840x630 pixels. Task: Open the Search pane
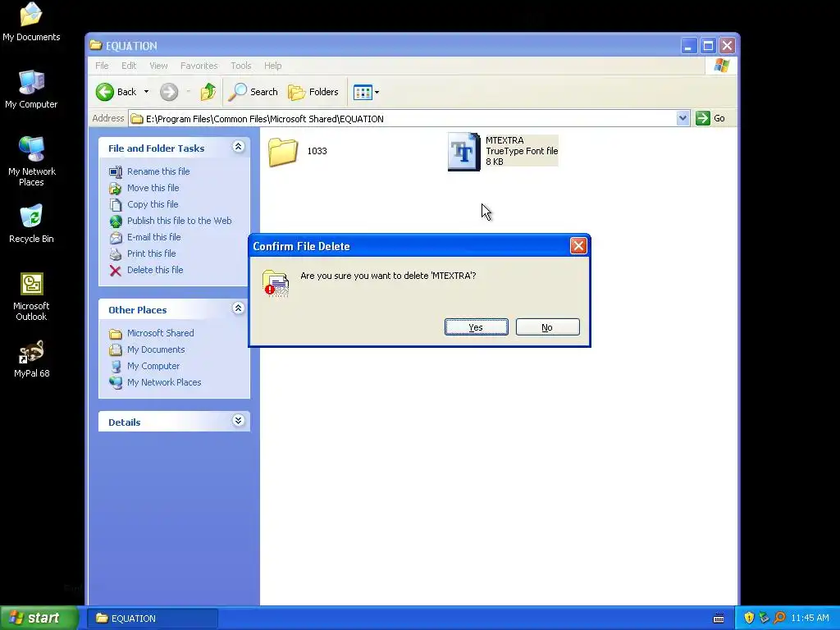coord(253,92)
